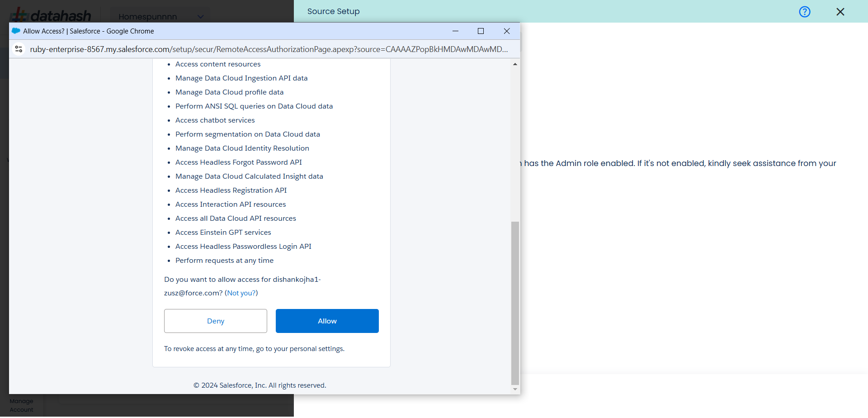Click the Deny button
This screenshot has height=418, width=868.
point(215,321)
